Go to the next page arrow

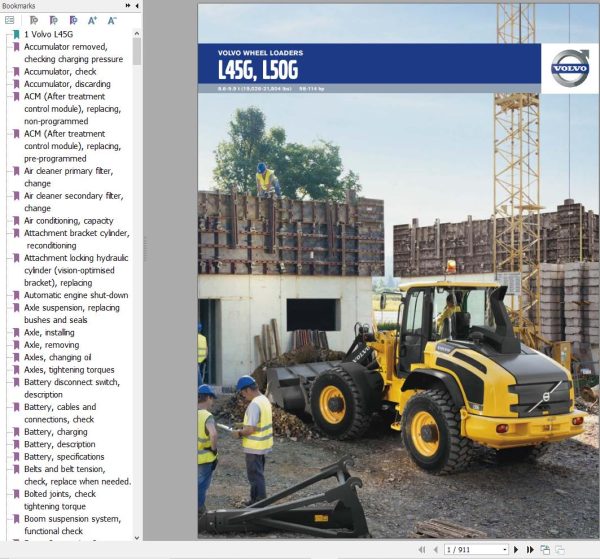point(516,550)
